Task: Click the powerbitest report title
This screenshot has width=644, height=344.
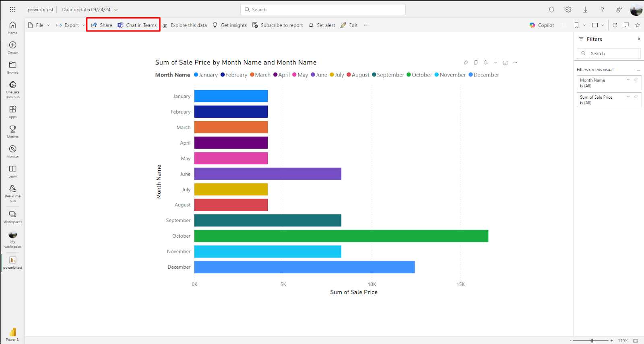Action: tap(40, 10)
